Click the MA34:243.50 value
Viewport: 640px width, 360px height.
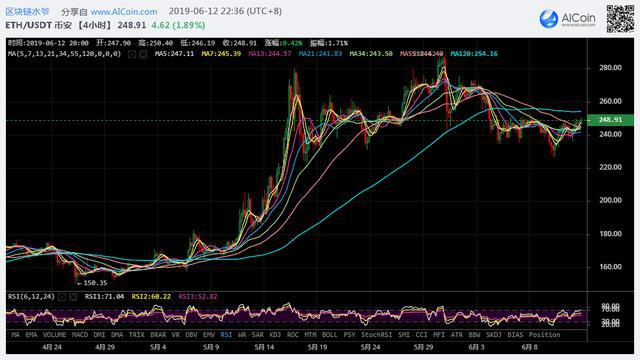[x=371, y=54]
